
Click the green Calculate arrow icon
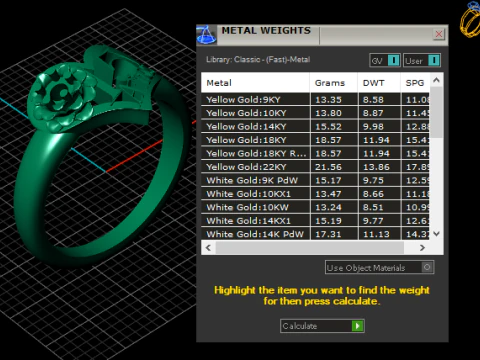(x=357, y=326)
